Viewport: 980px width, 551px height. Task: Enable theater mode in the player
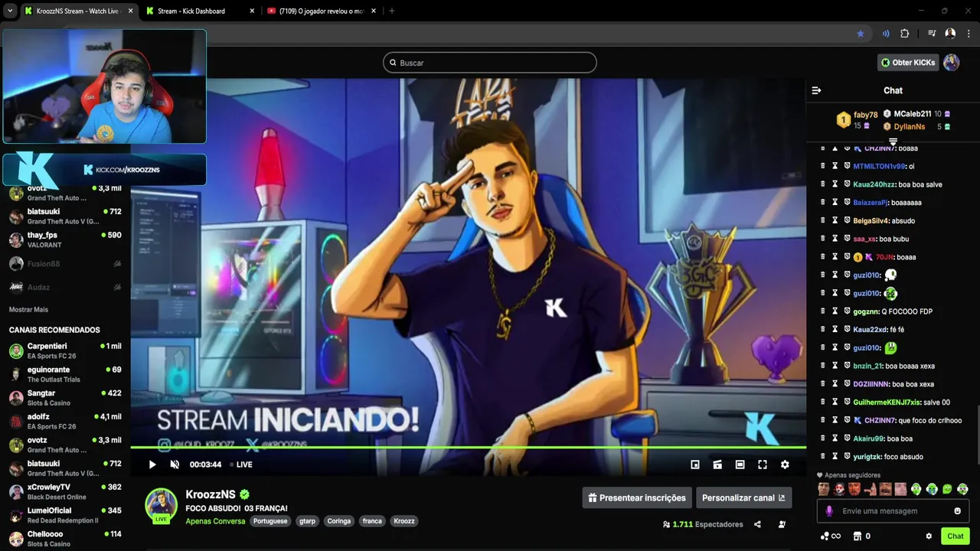point(740,465)
